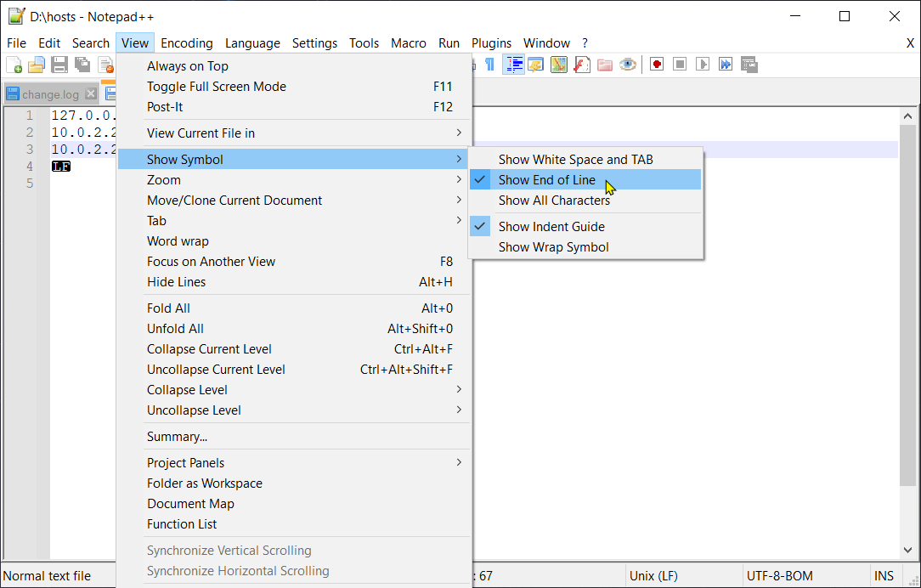Choose Fold All

[x=294, y=308]
